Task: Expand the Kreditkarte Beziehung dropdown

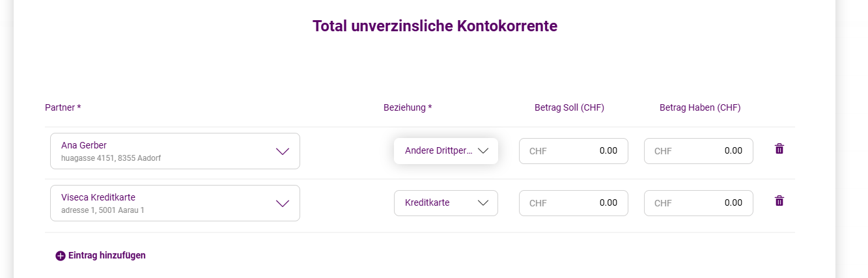Action: 446,203
